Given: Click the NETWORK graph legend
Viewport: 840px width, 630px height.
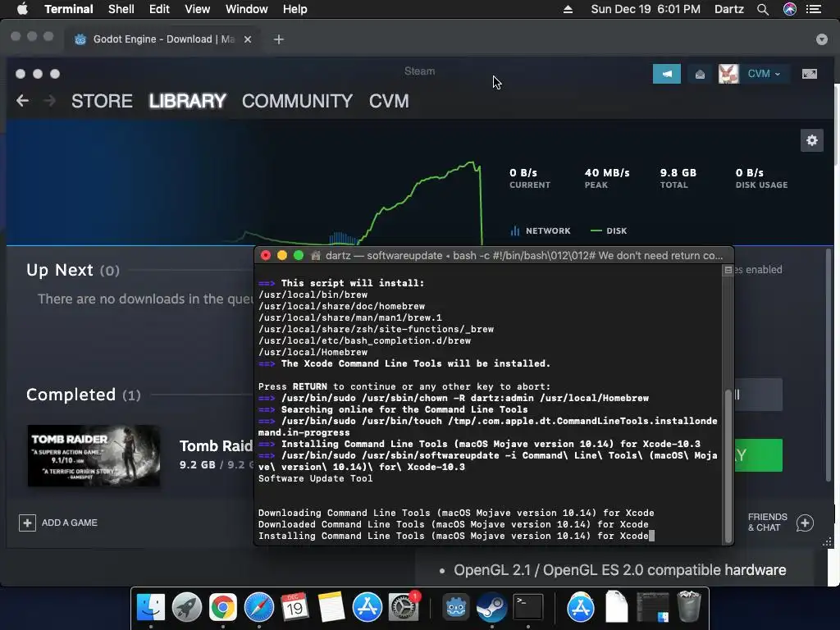Looking at the screenshot, I should click(541, 231).
